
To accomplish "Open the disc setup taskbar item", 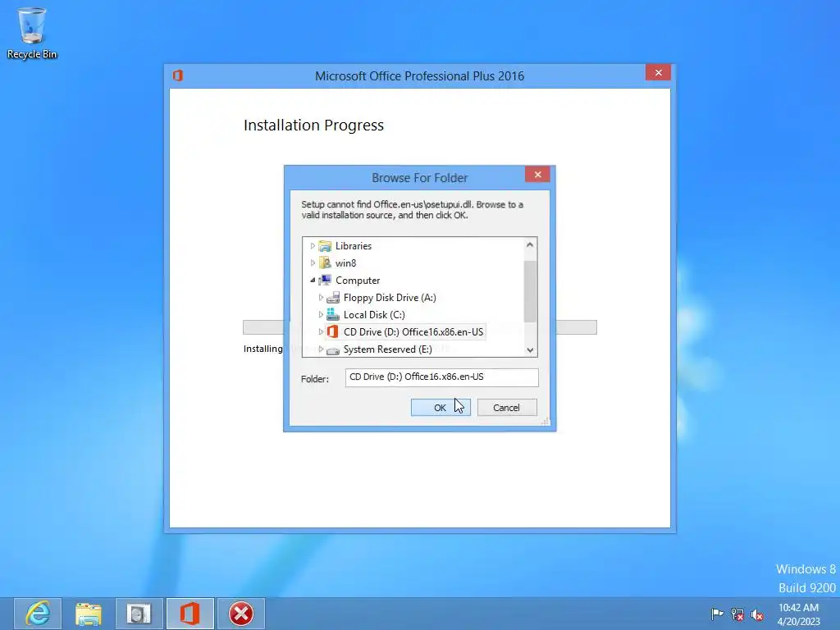I will pyautogui.click(x=139, y=614).
